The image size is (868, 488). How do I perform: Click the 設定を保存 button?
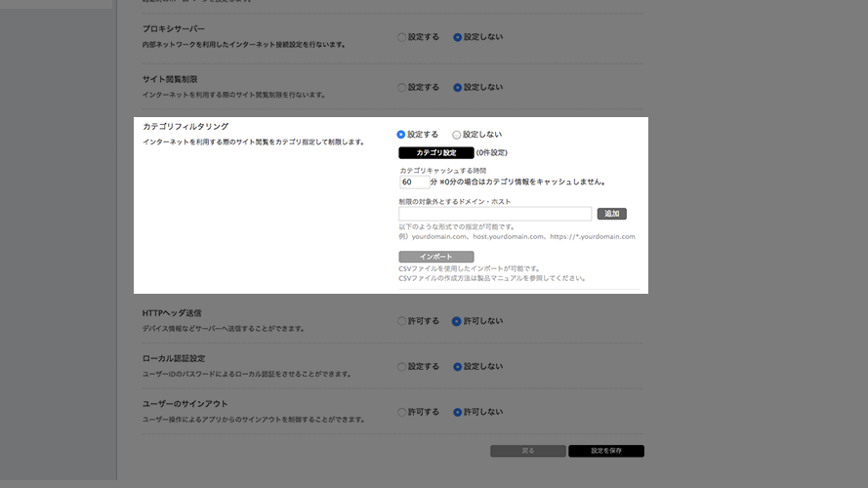(606, 451)
